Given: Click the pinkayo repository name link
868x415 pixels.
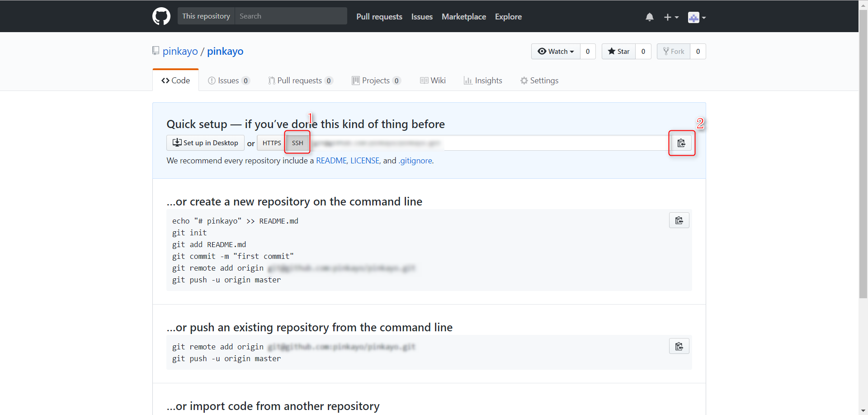Looking at the screenshot, I should [225, 51].
